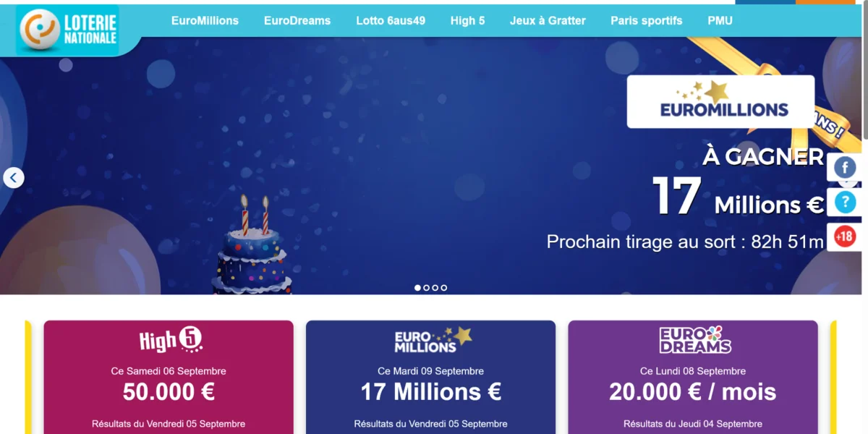This screenshot has height=434, width=868.
Task: Click the red +18 age icon
Action: (x=844, y=237)
